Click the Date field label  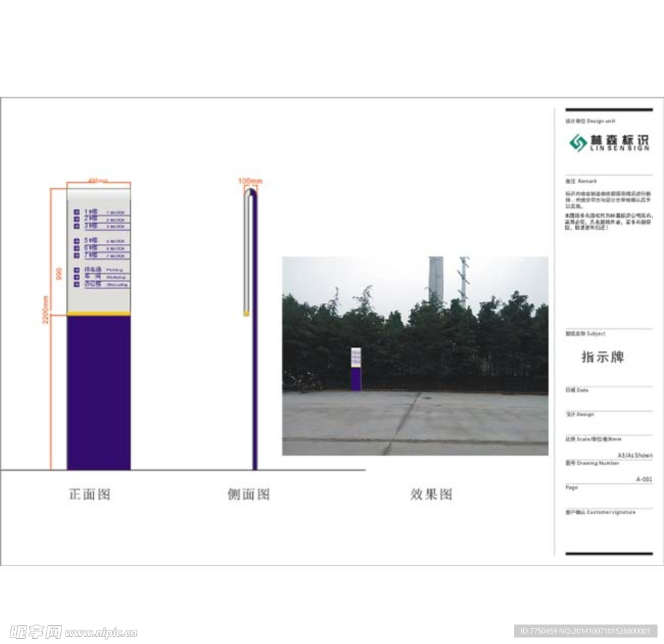tap(576, 390)
